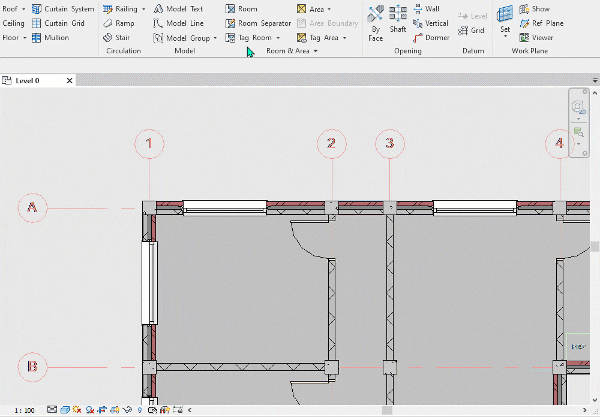The width and height of the screenshot is (600, 417).
Task: Select the Curtain System tool
Action: click(x=63, y=9)
